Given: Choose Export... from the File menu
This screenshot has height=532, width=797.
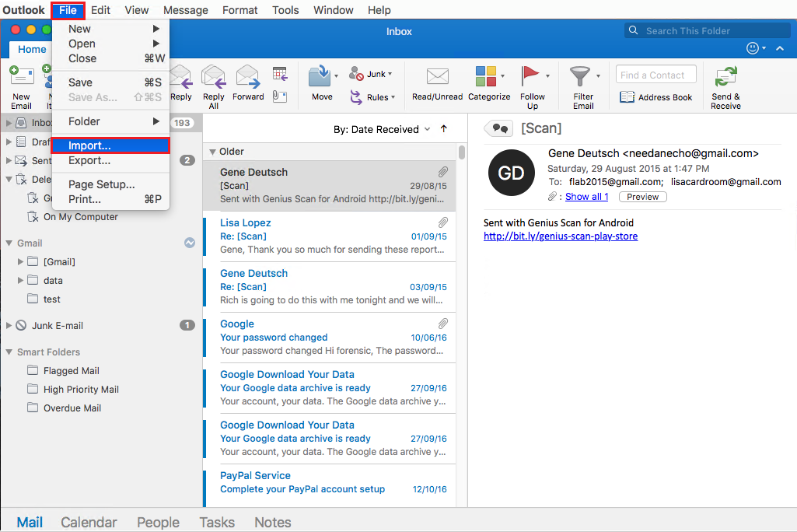Looking at the screenshot, I should tap(111, 160).
